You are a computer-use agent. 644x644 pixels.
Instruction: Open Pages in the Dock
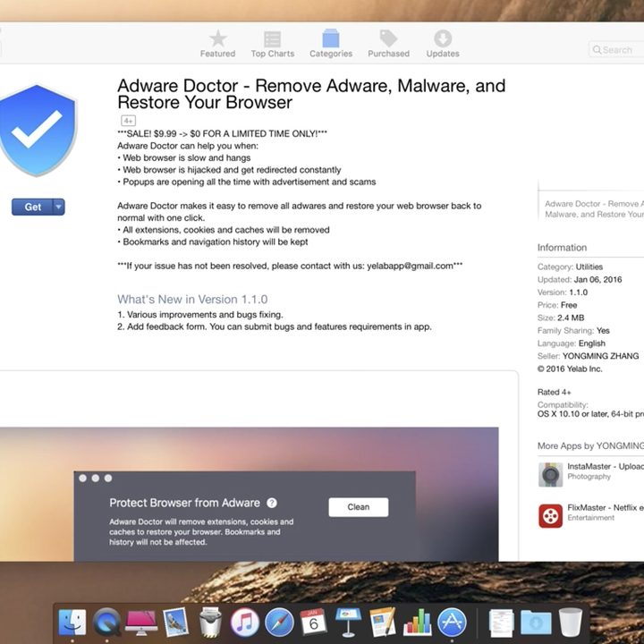(x=383, y=623)
